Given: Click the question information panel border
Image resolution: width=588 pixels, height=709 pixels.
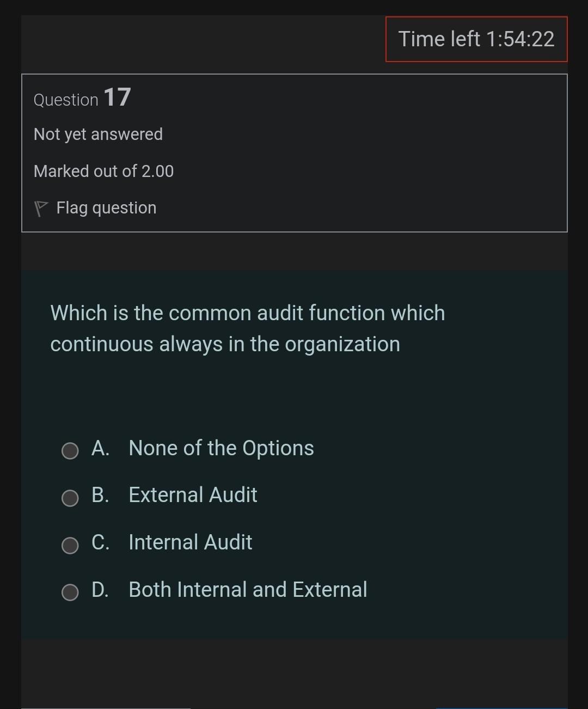Looking at the screenshot, I should [294, 71].
